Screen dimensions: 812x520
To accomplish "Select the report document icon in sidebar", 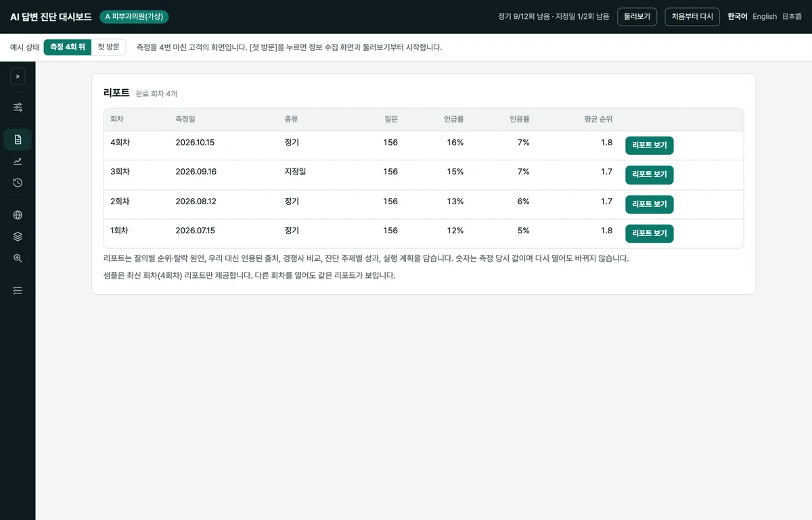I will tap(18, 139).
